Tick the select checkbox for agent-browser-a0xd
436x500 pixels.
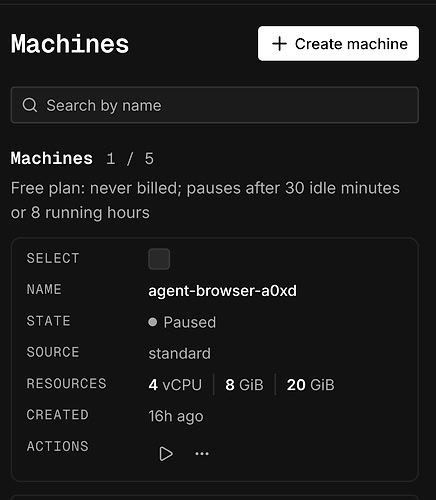pyautogui.click(x=159, y=259)
